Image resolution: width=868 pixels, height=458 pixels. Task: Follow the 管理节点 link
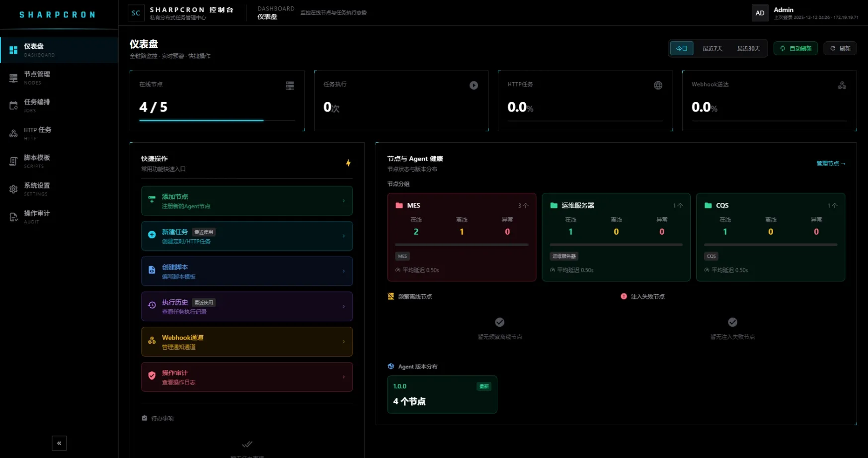coord(830,164)
